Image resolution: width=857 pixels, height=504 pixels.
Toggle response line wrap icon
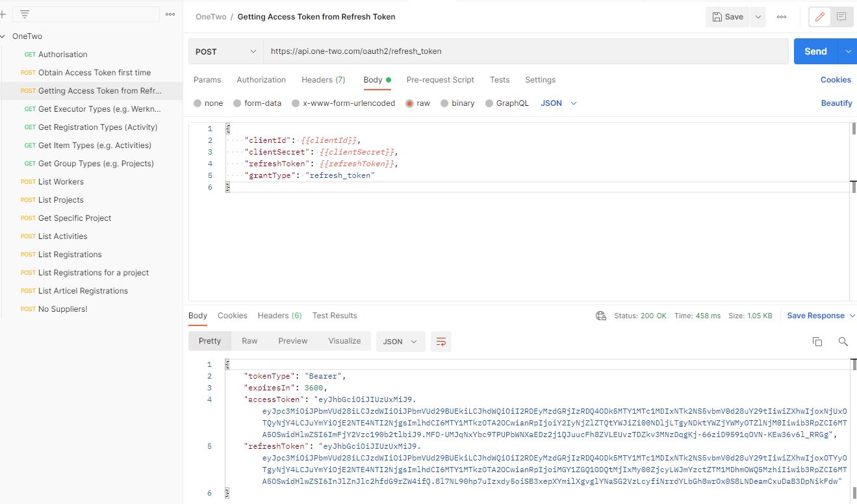click(441, 342)
